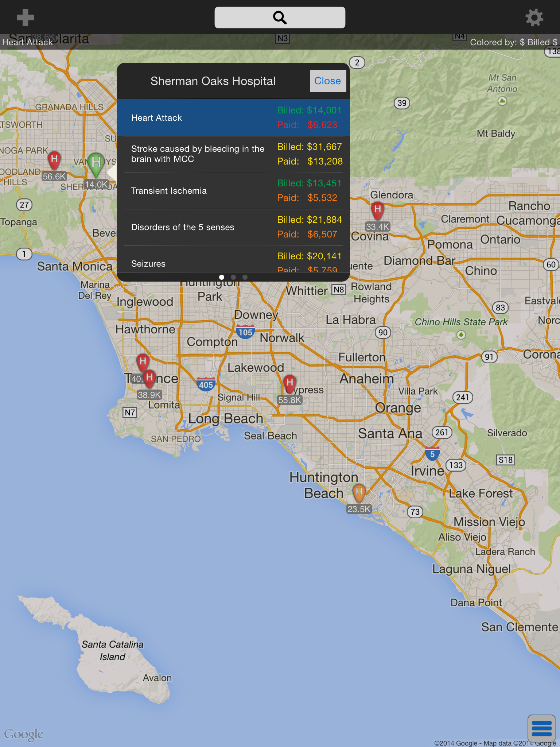
Task: Open the blue list menu button
Action: pos(541,728)
